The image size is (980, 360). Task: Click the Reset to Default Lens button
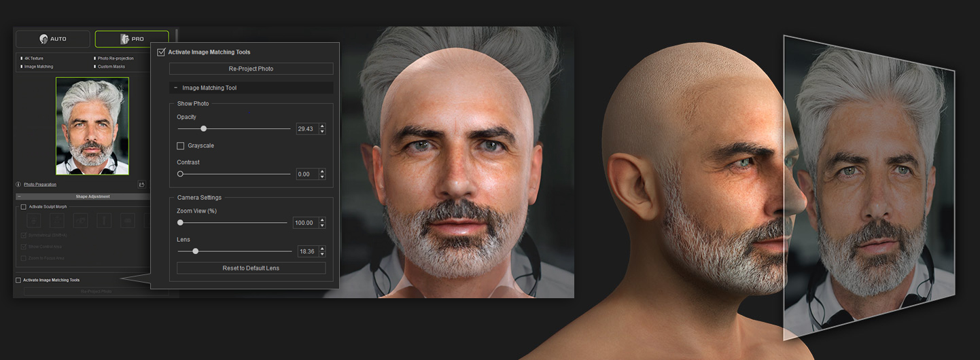251,268
